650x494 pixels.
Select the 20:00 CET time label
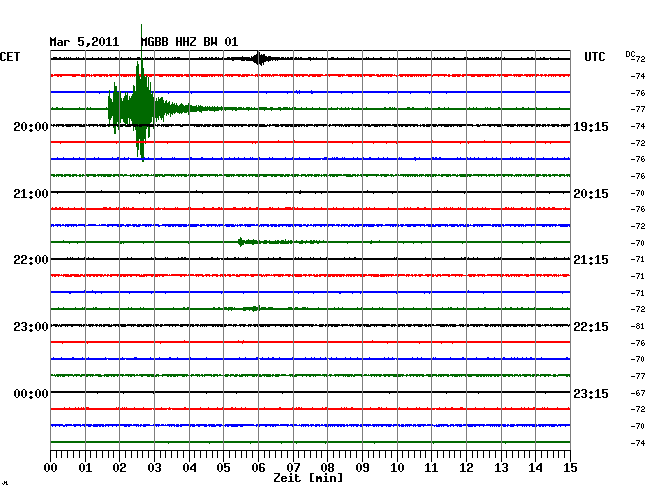[31, 126]
